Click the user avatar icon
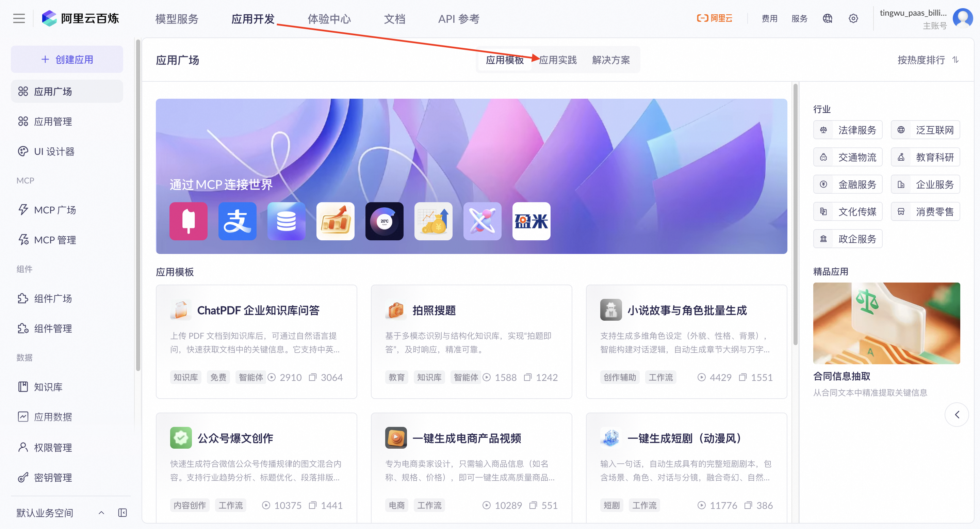The width and height of the screenshot is (980, 529). 963,18
